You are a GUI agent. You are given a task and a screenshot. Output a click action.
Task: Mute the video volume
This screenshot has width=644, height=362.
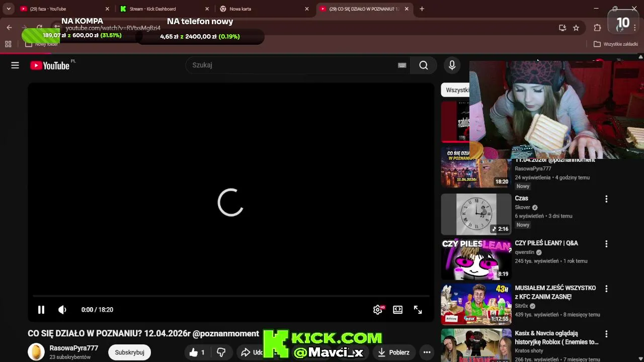tap(62, 310)
